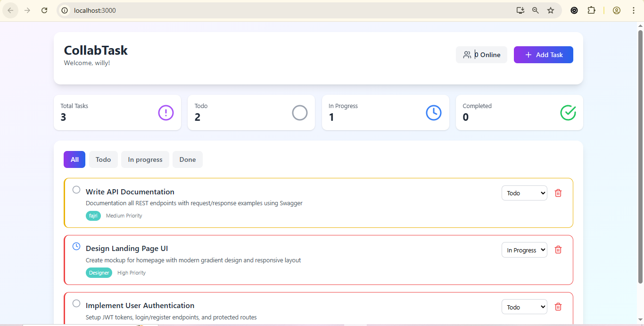Bookmark this page with the star icon
Screen dimensions: 644x326
551,10
